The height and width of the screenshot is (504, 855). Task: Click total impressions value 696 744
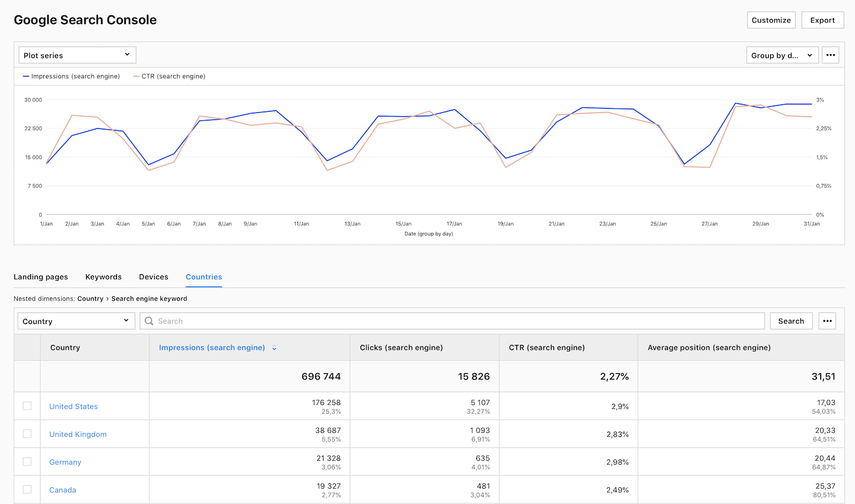[x=321, y=376]
